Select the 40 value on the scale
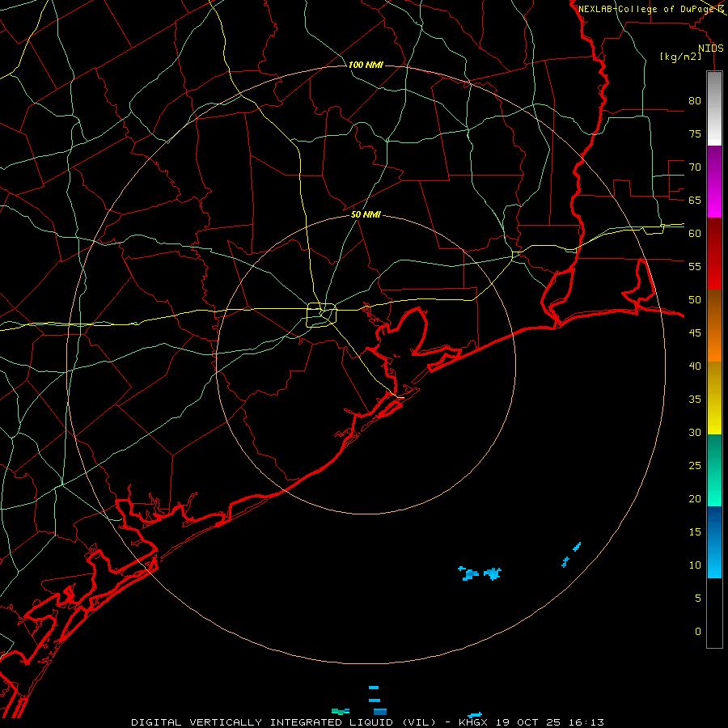728x728 pixels. click(695, 366)
